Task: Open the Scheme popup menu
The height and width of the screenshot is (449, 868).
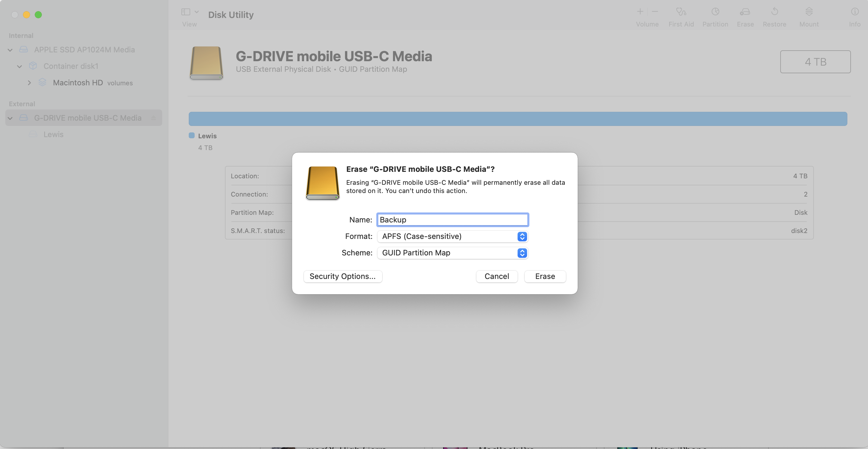Action: 453,253
